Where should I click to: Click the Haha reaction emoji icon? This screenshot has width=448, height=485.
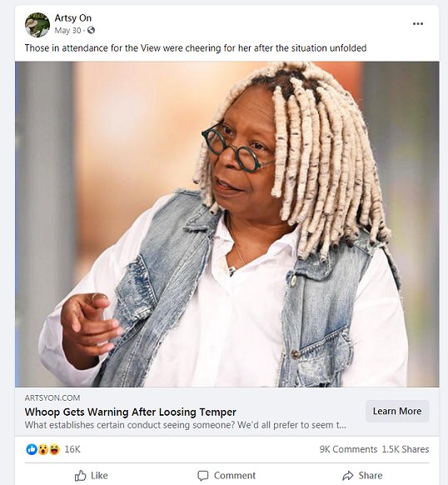click(x=54, y=449)
